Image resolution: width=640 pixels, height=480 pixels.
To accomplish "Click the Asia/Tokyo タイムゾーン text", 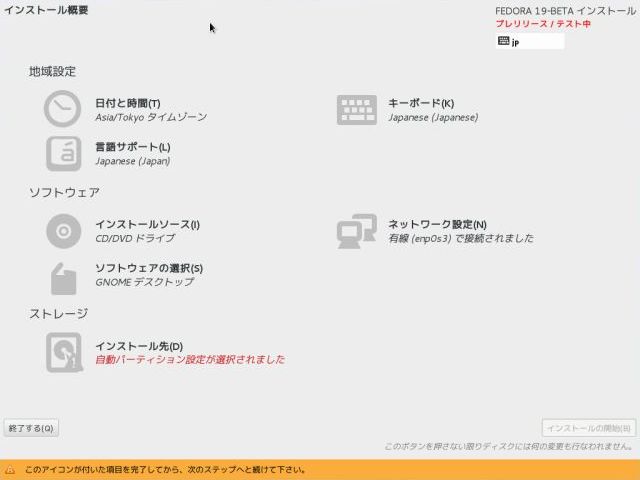I will [x=151, y=118].
